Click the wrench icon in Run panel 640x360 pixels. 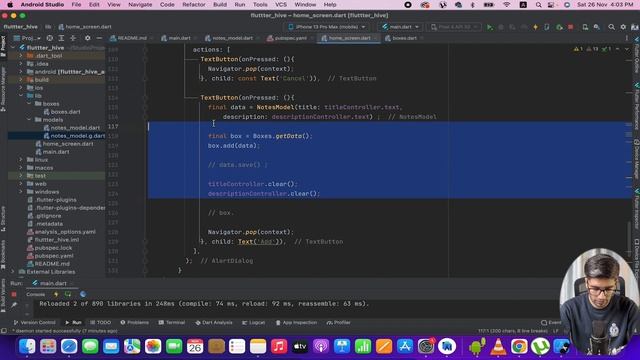14,304
